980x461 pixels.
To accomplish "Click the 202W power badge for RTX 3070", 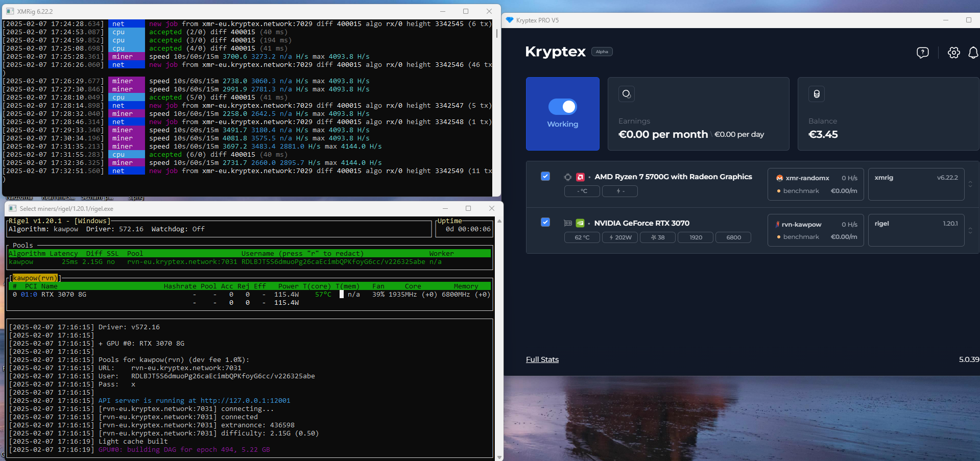I will [620, 237].
